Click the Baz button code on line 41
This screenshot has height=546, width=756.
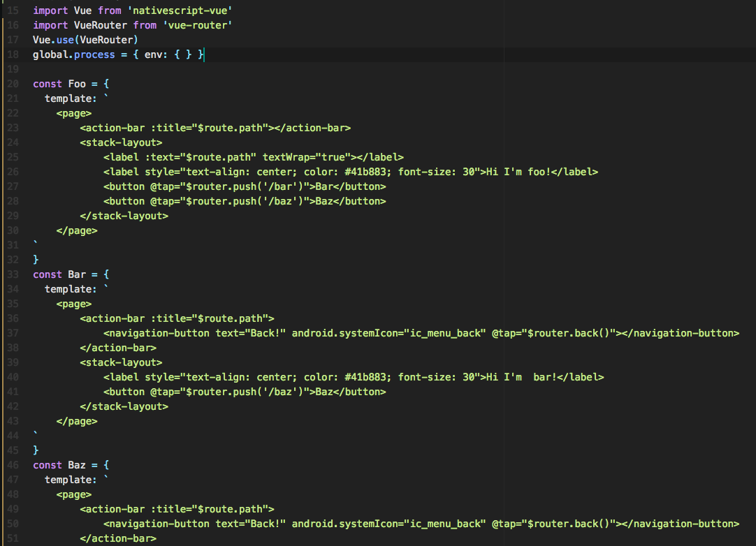pyautogui.click(x=245, y=392)
